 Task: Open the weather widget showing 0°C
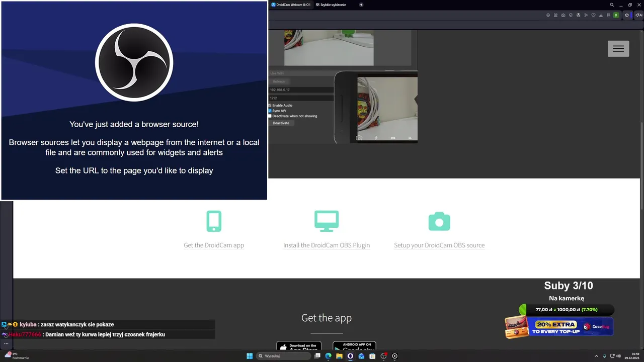(16, 356)
